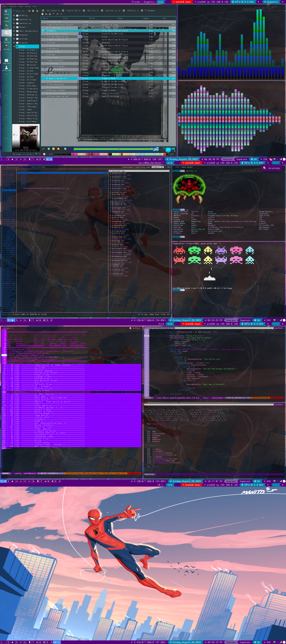Skip to the next track
The image size is (286, 644).
pos(65,149)
